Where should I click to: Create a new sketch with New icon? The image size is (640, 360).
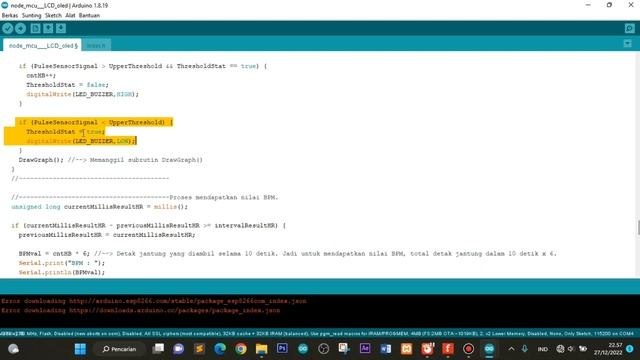pos(36,28)
